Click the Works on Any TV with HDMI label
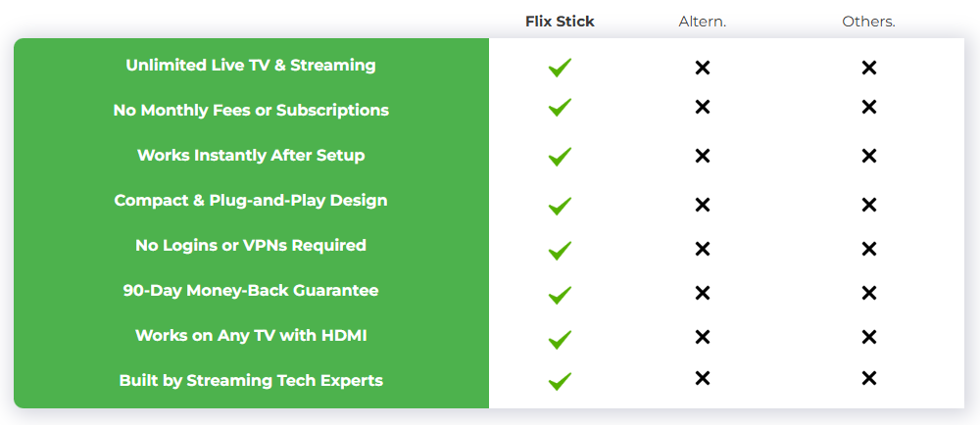The width and height of the screenshot is (980, 425). tap(251, 336)
